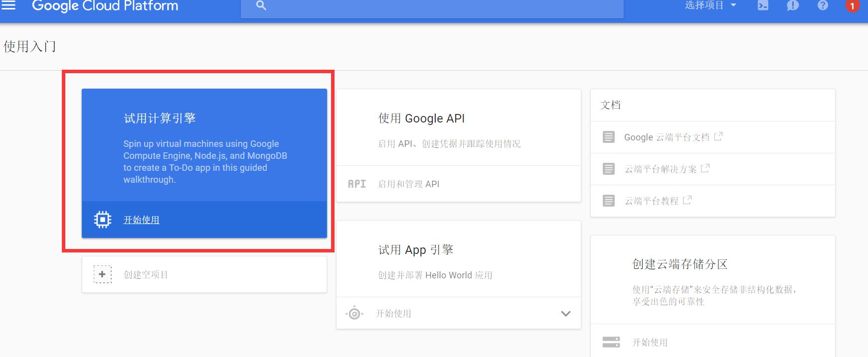Click the Spin up virtual machines description
The height and width of the screenshot is (357, 868).
[x=205, y=161]
